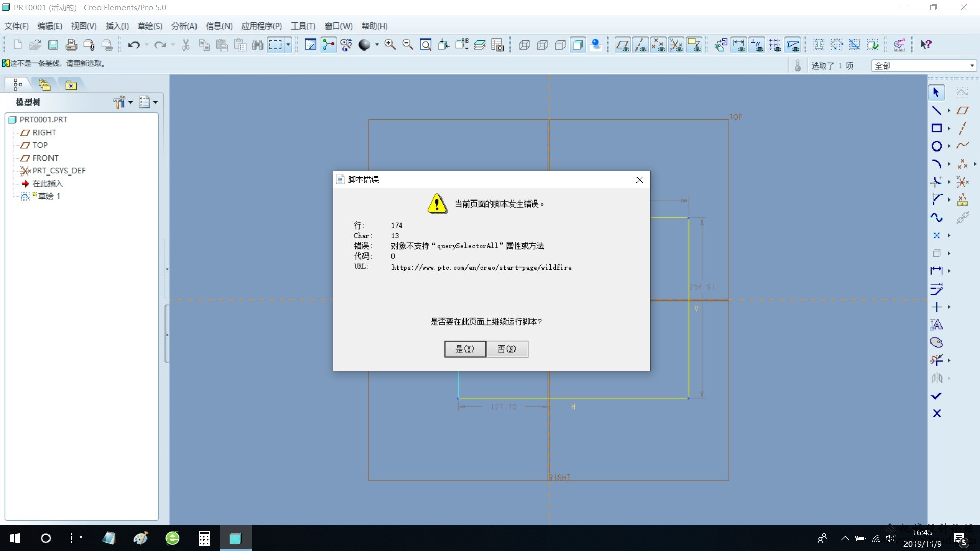Viewport: 980px width, 551px height.
Task: Toggle annotation element display
Action: coord(694,45)
